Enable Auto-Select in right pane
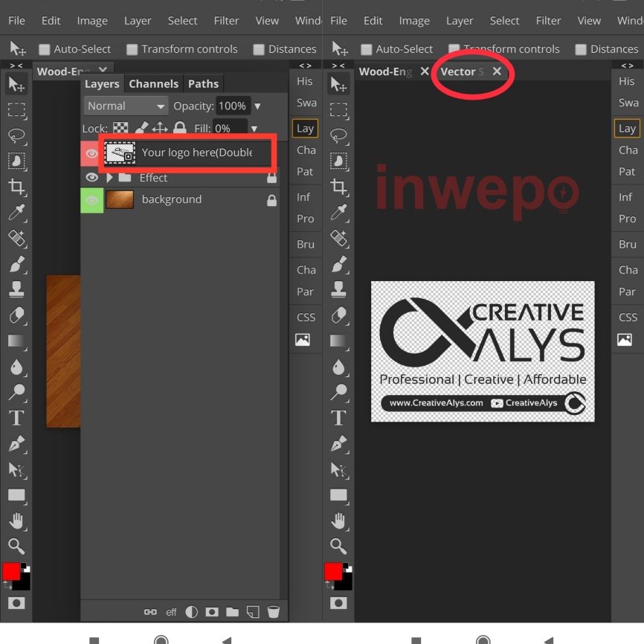Image resolution: width=644 pixels, height=644 pixels. click(x=397, y=49)
